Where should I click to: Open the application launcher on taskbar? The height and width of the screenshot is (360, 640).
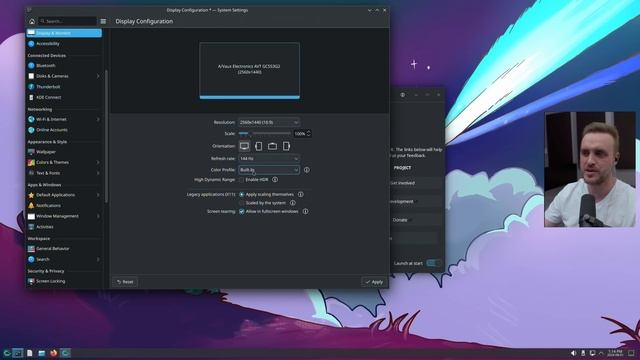(x=7, y=353)
